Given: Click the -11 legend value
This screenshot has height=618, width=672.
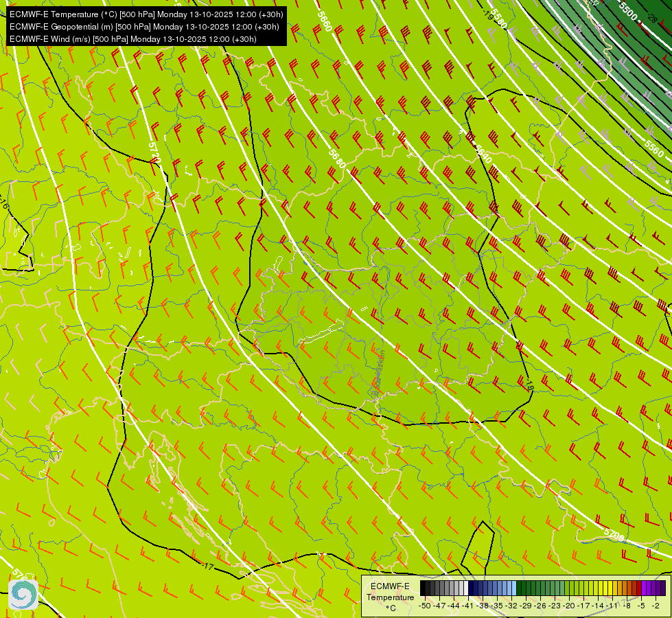Looking at the screenshot, I should [x=612, y=606].
